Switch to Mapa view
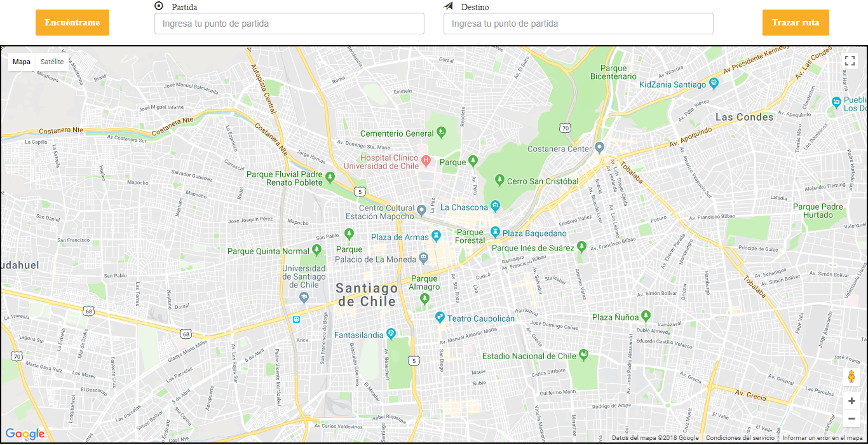This screenshot has height=445, width=868. [x=22, y=62]
